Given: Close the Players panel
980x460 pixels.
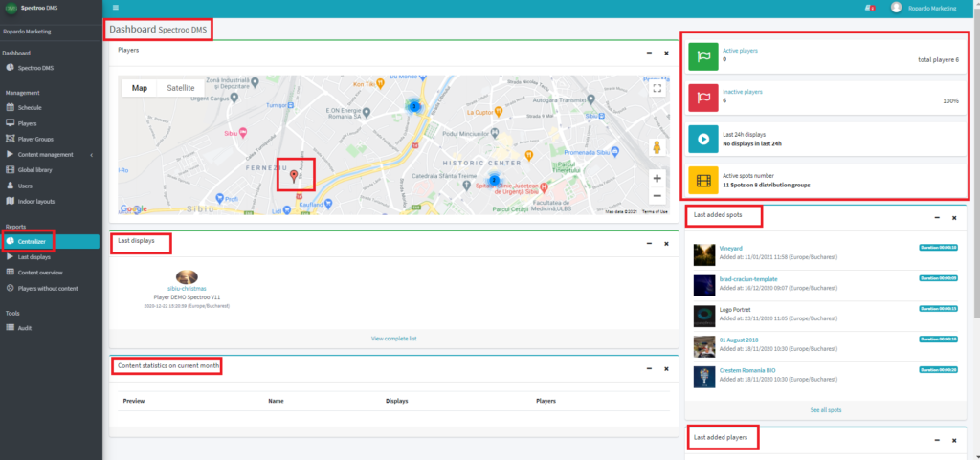Looking at the screenshot, I should [x=666, y=53].
